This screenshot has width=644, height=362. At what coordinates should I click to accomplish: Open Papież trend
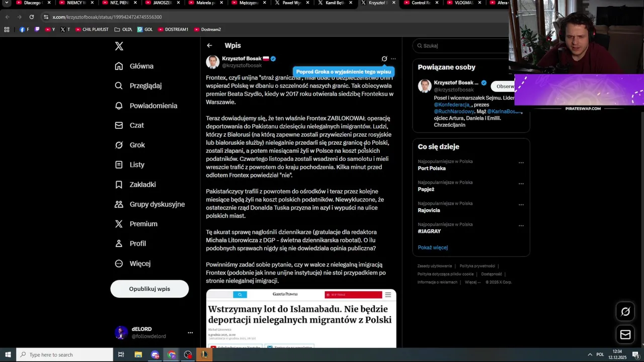tap(426, 190)
